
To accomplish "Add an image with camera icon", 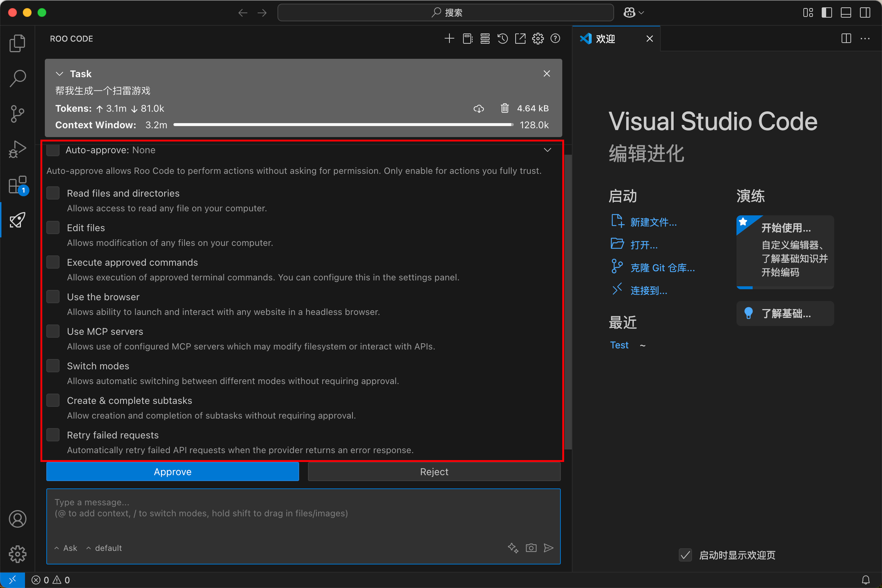I will tap(531, 548).
